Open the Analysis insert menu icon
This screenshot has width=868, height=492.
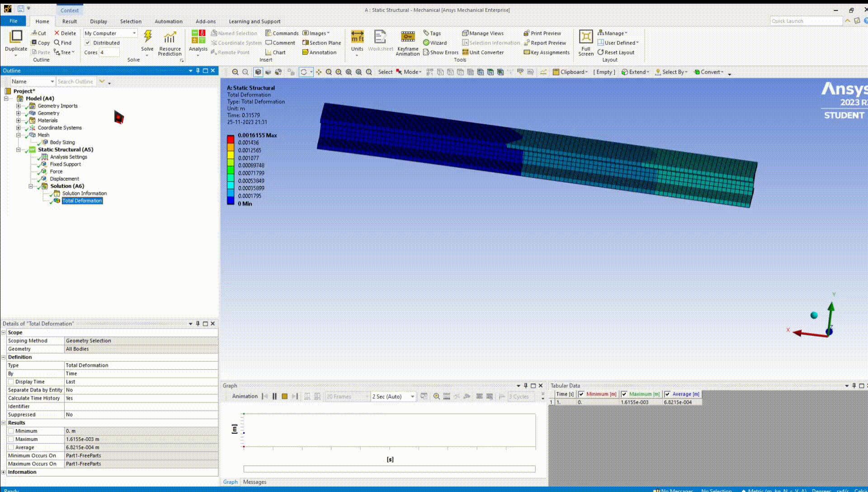(x=198, y=37)
